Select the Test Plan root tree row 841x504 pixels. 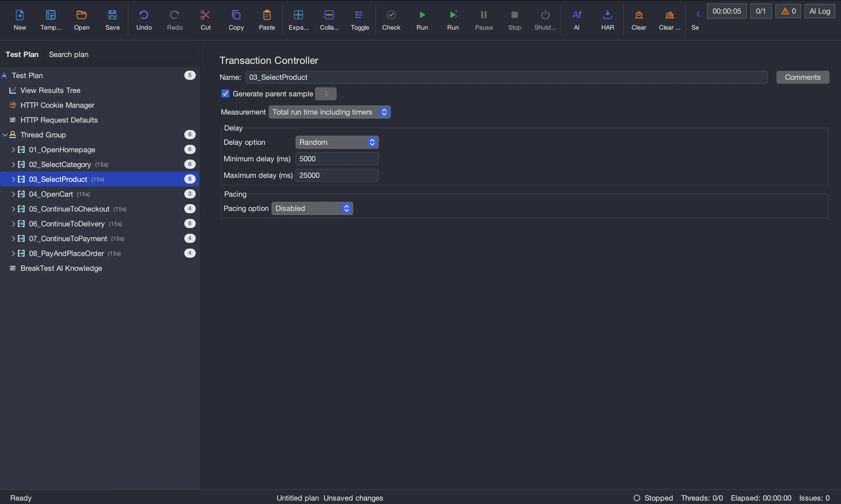[x=99, y=75]
